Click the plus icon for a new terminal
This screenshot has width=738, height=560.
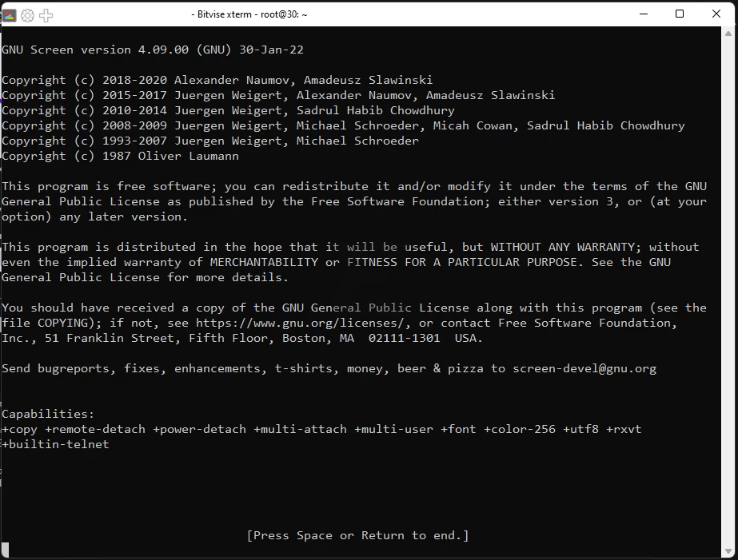[x=46, y=15]
